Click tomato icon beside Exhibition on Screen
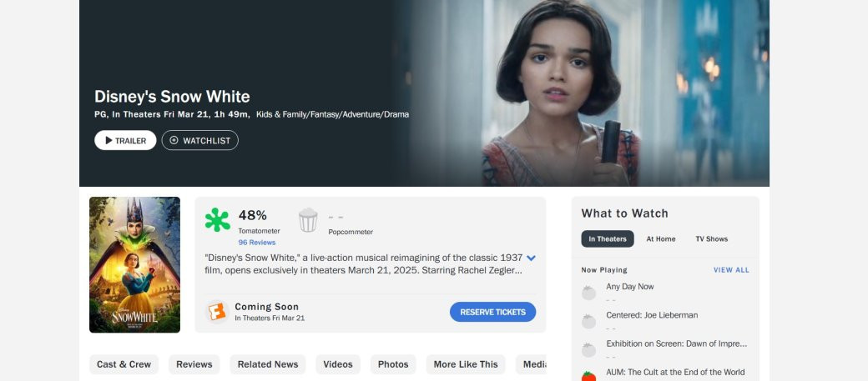 point(588,349)
